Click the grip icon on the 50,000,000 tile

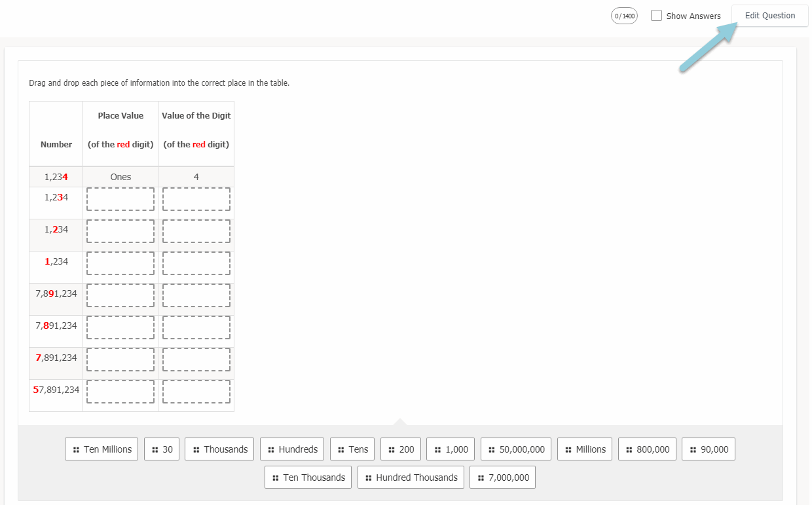pos(492,450)
